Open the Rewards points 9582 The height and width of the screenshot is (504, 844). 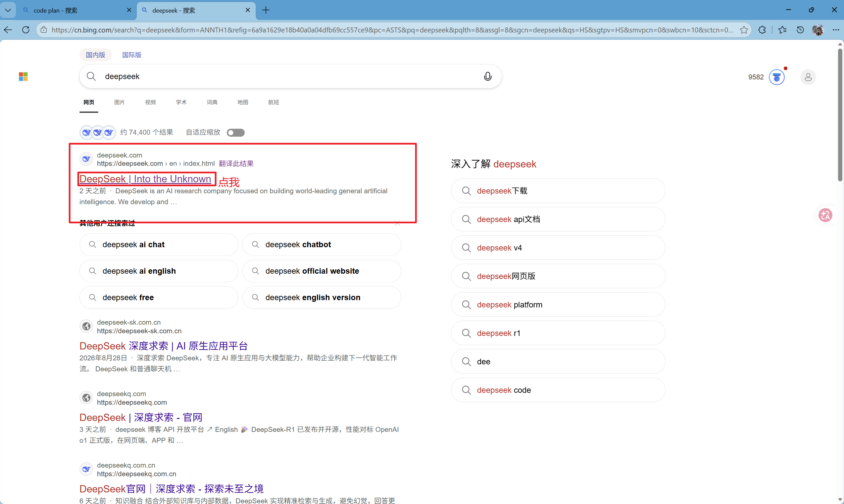(756, 77)
